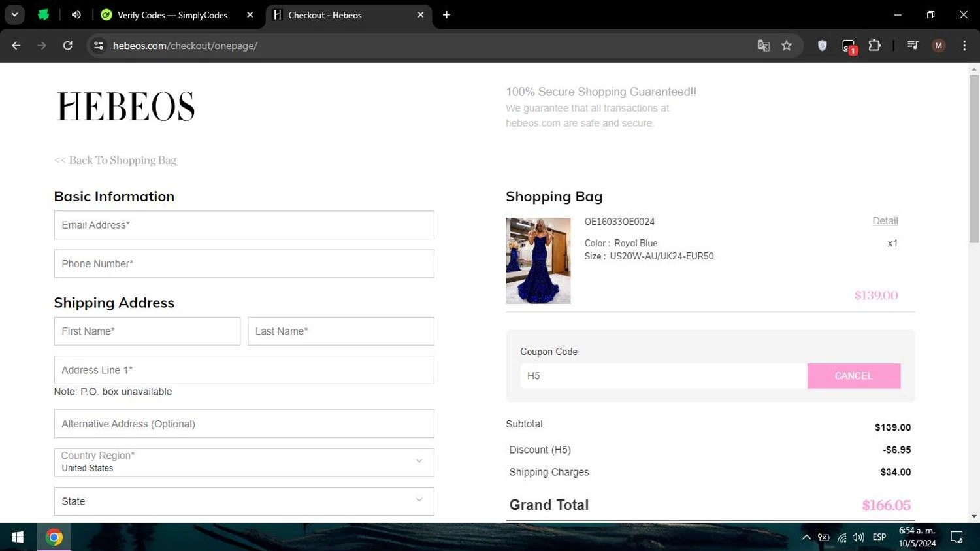
Task: Go forward to next page
Action: click(x=42, y=46)
